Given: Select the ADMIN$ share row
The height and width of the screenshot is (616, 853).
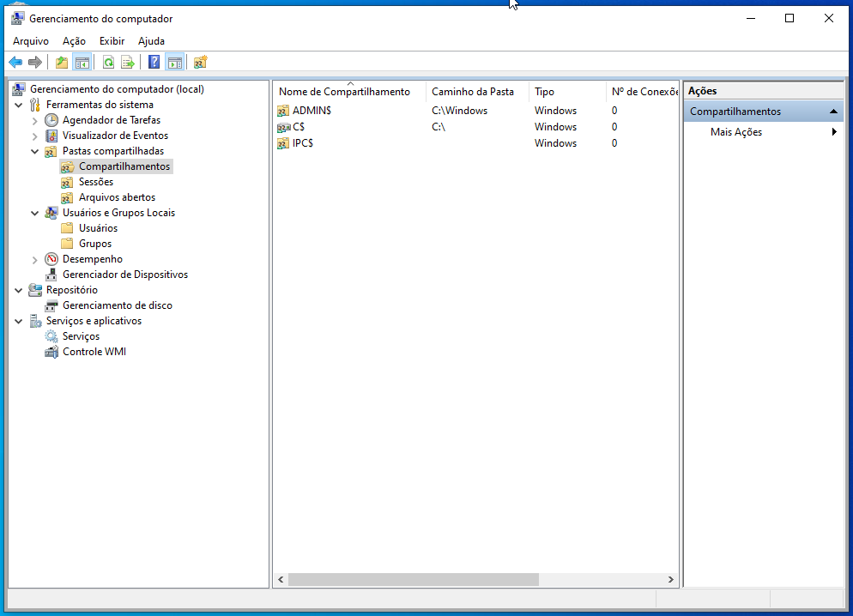Looking at the screenshot, I should click(476, 111).
